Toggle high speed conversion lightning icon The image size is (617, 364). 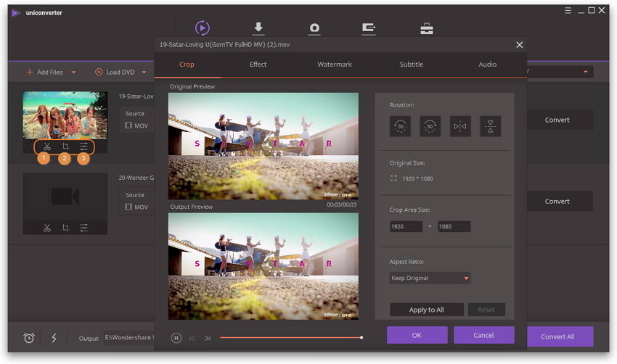pos(54,338)
